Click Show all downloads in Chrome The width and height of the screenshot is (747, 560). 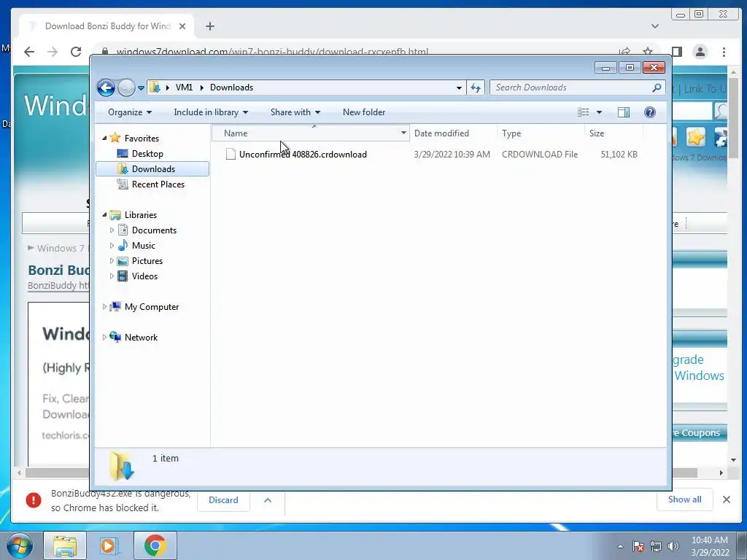coord(684,499)
